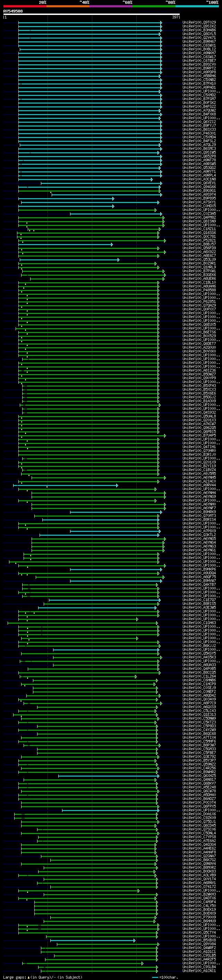Select the UniRef100_A6YNH5 entry
Image resolution: width=222 pixels, height=980 pixels.
tap(199, 478)
